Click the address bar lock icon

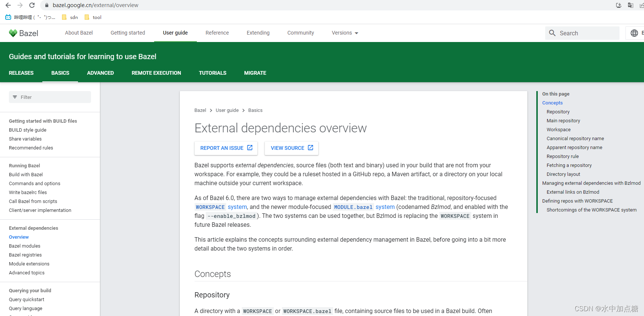pos(47,5)
